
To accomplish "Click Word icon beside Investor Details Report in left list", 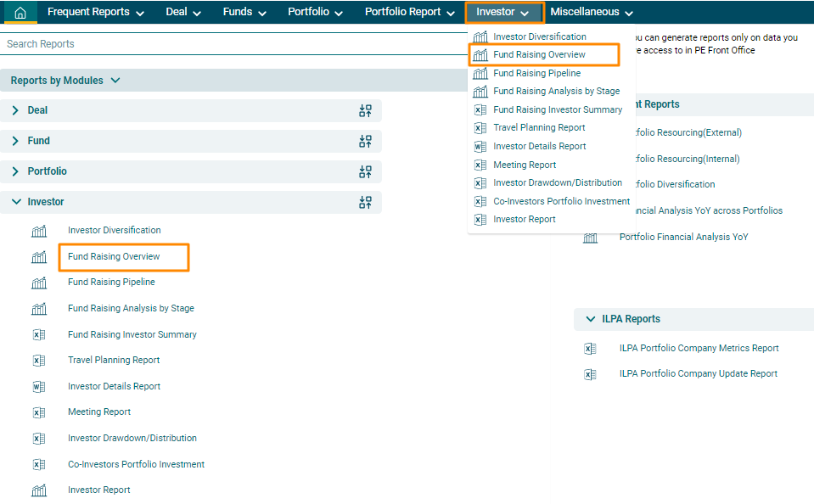I will [x=39, y=387].
